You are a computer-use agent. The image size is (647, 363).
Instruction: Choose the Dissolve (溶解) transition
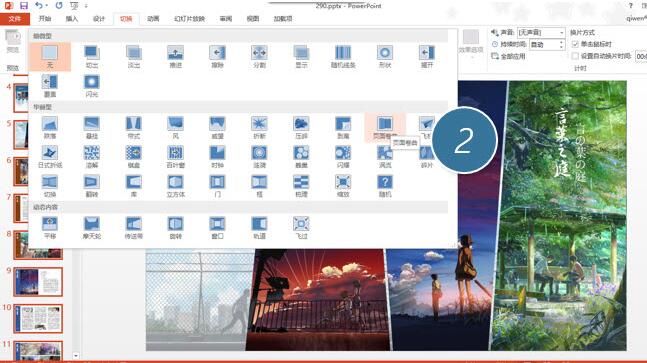click(x=92, y=157)
